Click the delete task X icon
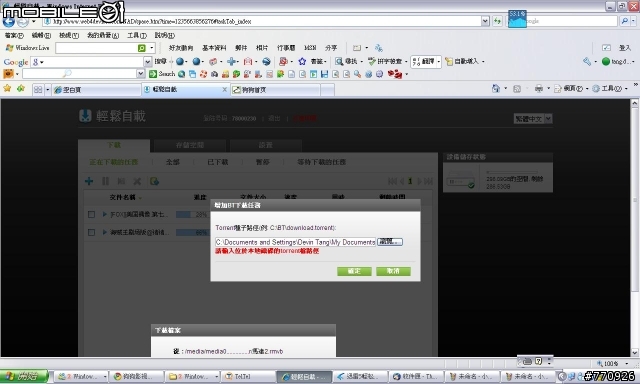Screen dimensions: 640x384 [x=137, y=181]
